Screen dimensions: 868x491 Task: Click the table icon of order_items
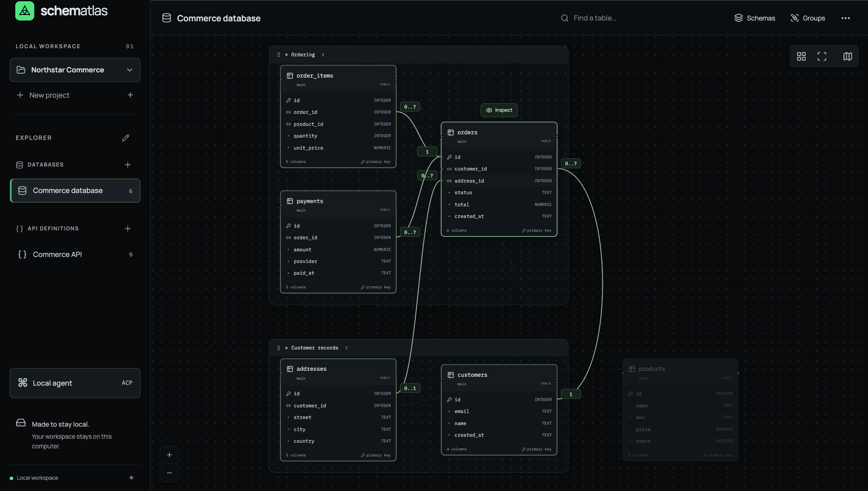[290, 76]
